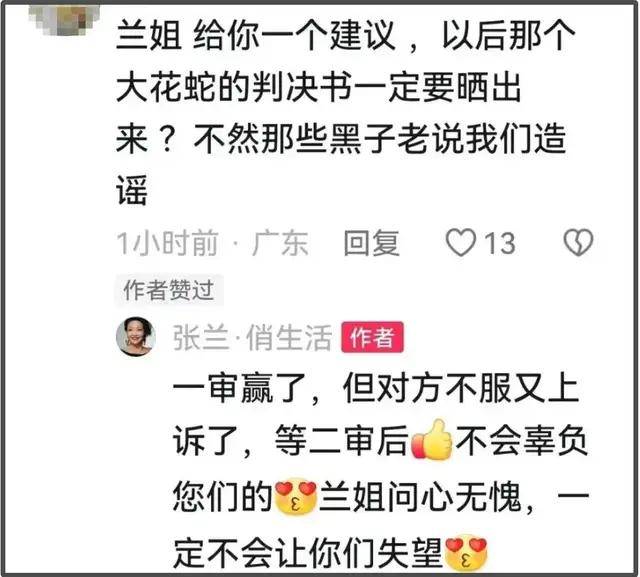Tap reply line 一审赢了，但对方不服又上
This screenshot has height=577, width=640.
376,388
